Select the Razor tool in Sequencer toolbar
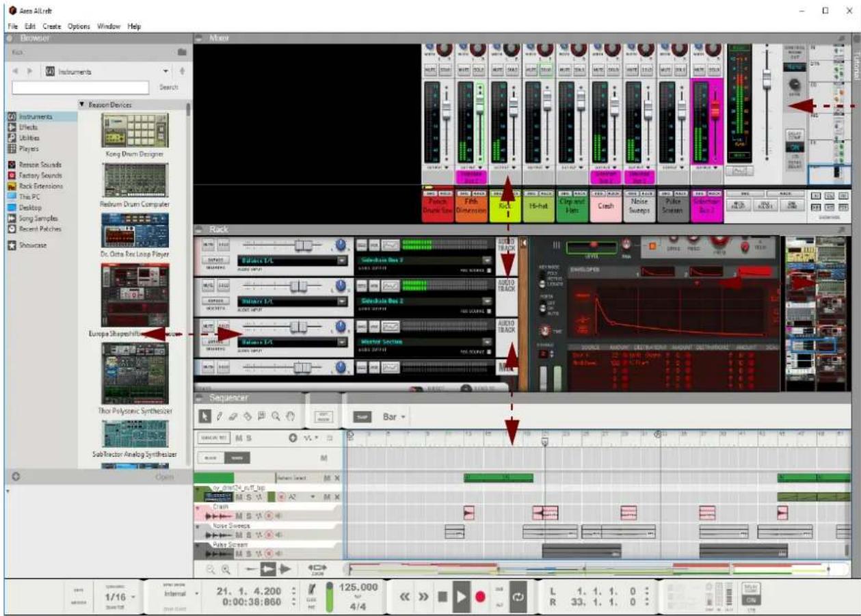The image size is (861, 616). click(247, 415)
